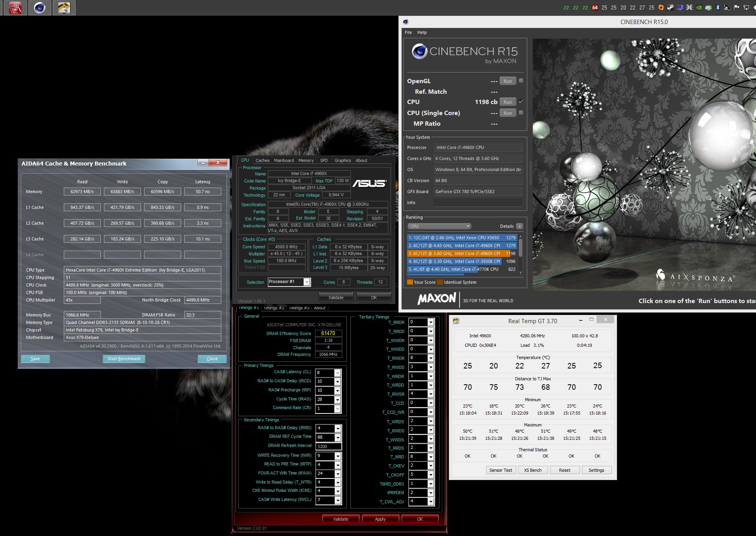This screenshot has width=756, height=536.
Task: Click XS Bench in Real Temp
Action: (533, 470)
